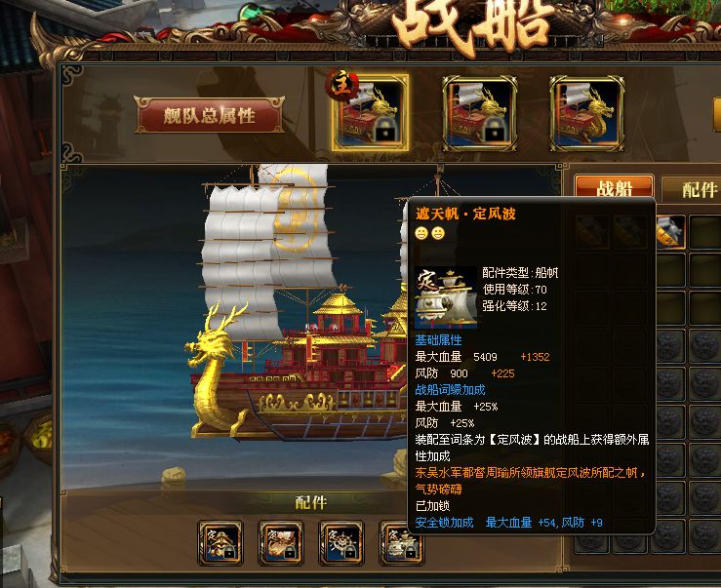Click the padlock on main warship icon
The width and height of the screenshot is (721, 588).
[x=386, y=129]
